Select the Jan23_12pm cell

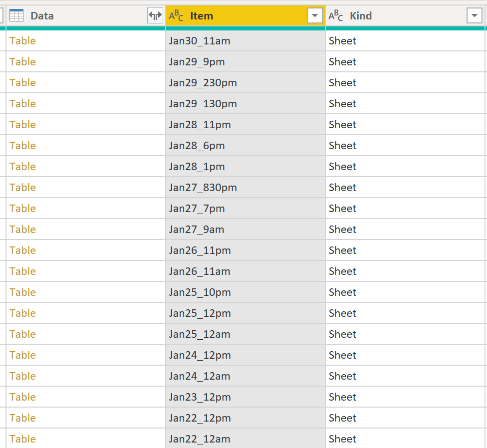tap(245, 397)
